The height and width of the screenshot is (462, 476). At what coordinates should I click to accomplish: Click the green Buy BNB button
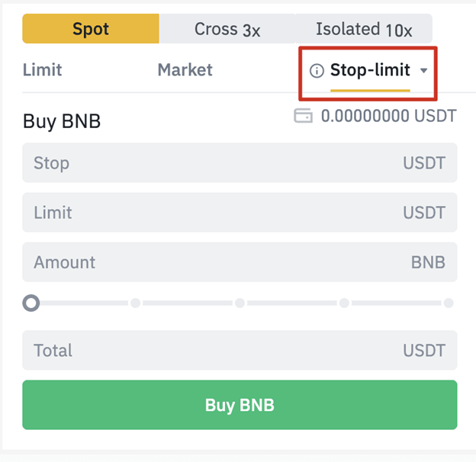point(240,405)
